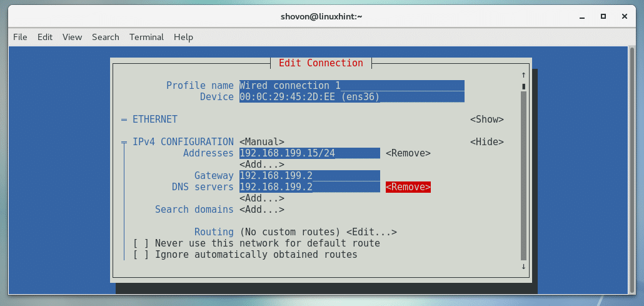Hide the IPv4 CONFIGURATION section
This screenshot has height=306, width=644.
pyautogui.click(x=486, y=142)
